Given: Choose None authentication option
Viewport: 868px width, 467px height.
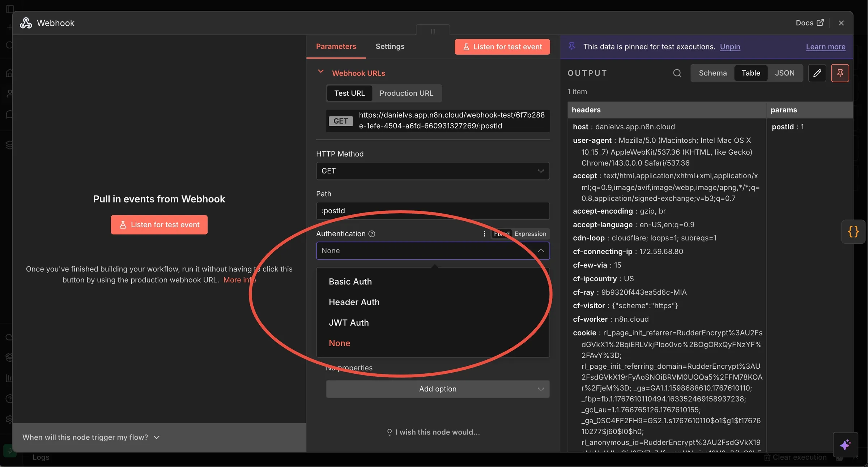Looking at the screenshot, I should [x=433, y=343].
